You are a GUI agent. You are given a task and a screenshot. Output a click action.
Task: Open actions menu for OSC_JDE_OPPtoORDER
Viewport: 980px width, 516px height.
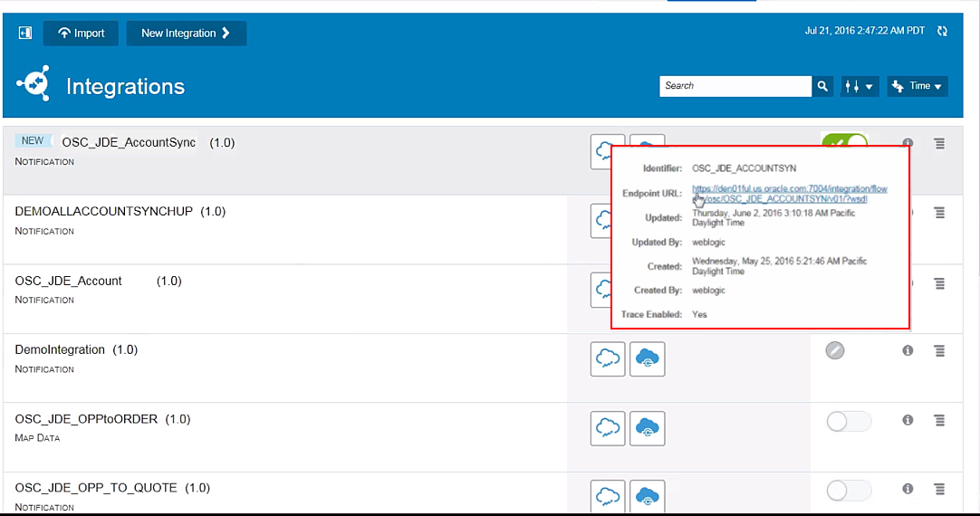[939, 420]
